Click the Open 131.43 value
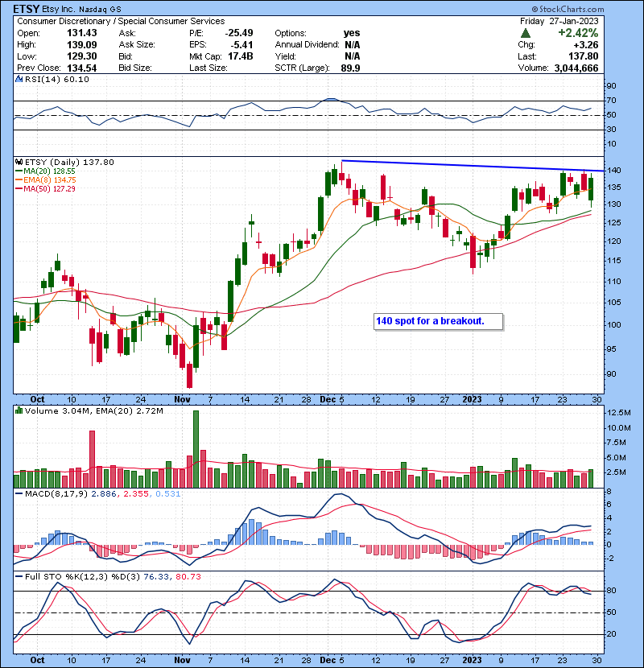644x668 pixels. tap(82, 33)
